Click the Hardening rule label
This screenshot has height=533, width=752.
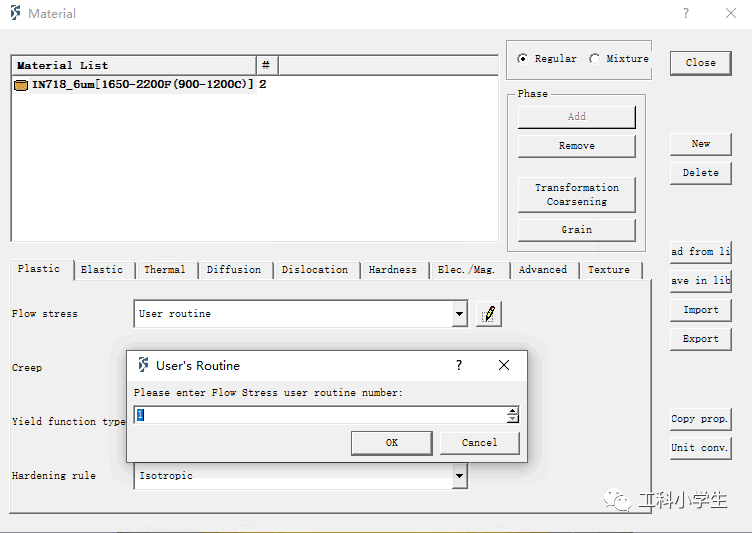(x=54, y=476)
